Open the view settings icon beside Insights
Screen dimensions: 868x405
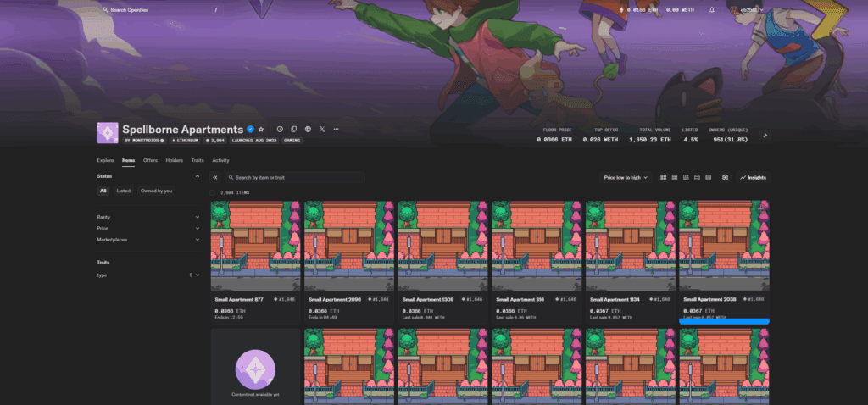[x=725, y=178]
